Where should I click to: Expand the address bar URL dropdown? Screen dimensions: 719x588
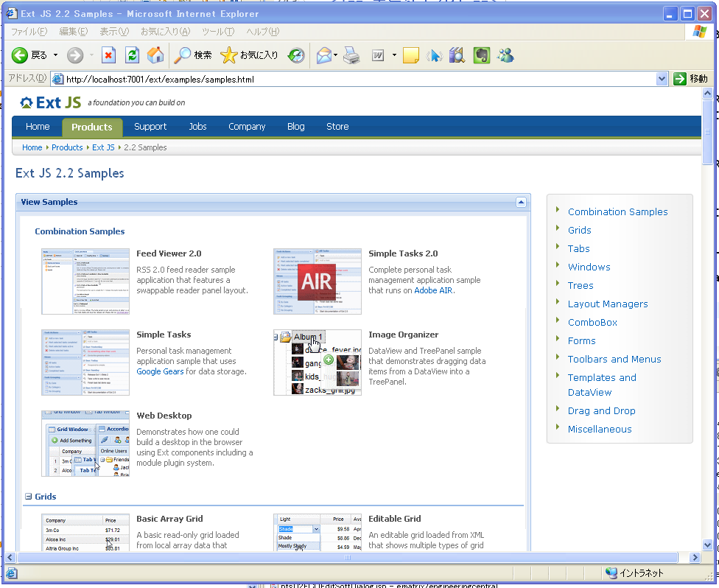click(x=662, y=79)
